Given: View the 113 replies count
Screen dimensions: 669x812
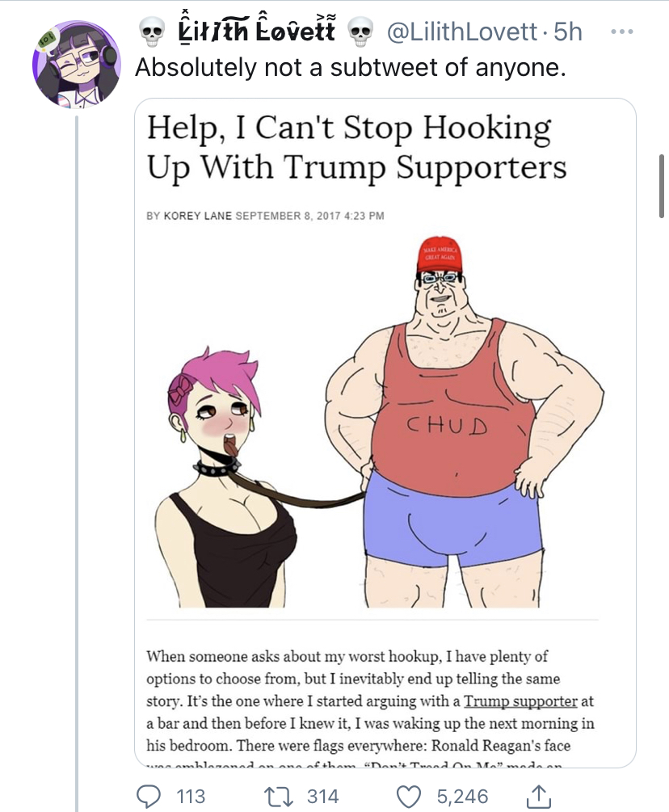Looking at the screenshot, I should tap(191, 796).
